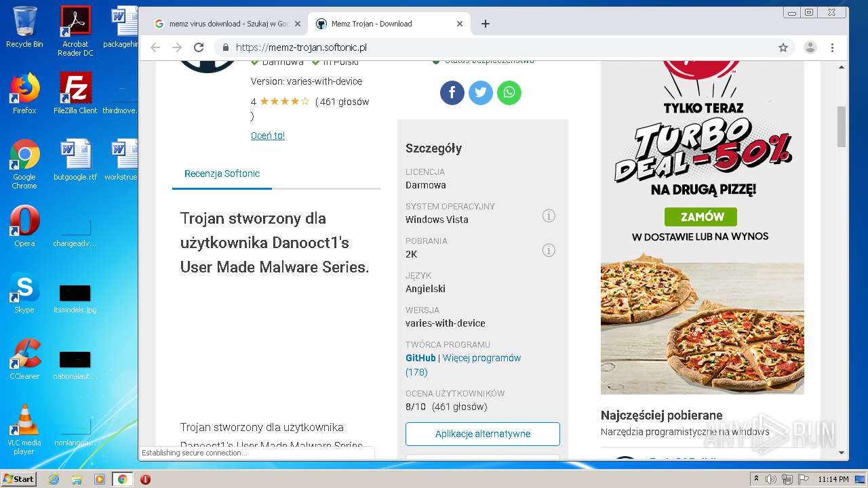Viewport: 868px width, 488px height.
Task: Open the clock showing 11:14 PM
Action: pyautogui.click(x=833, y=479)
